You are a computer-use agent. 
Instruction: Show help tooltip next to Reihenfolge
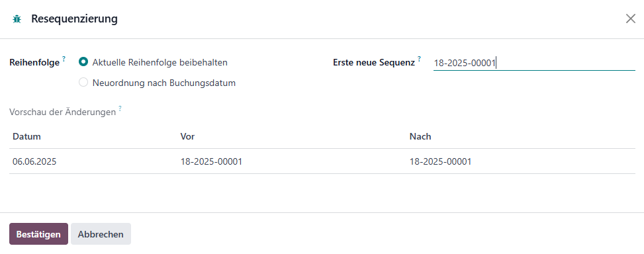click(x=64, y=59)
